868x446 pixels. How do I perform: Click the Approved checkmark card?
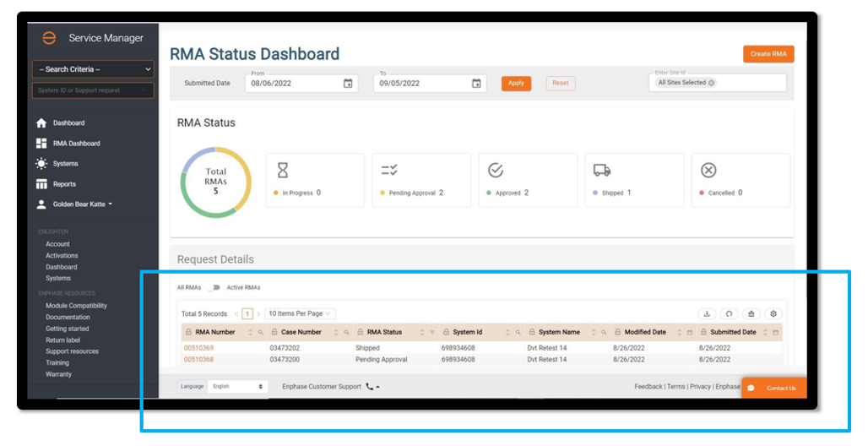528,180
